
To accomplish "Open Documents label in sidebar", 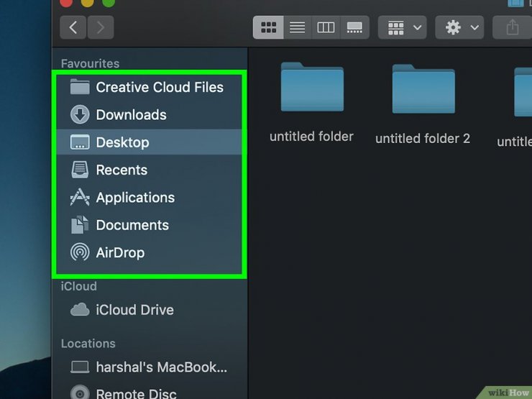I will click(x=132, y=225).
